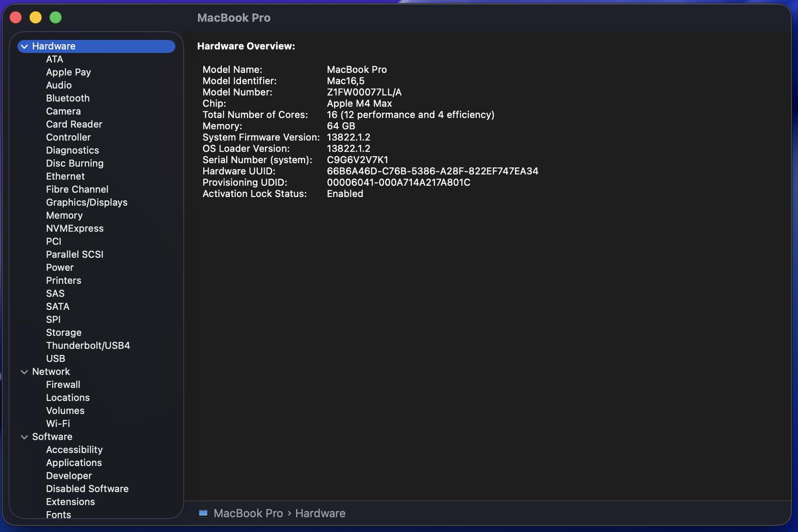Select Applications under Software
The height and width of the screenshot is (532, 798).
coord(73,463)
